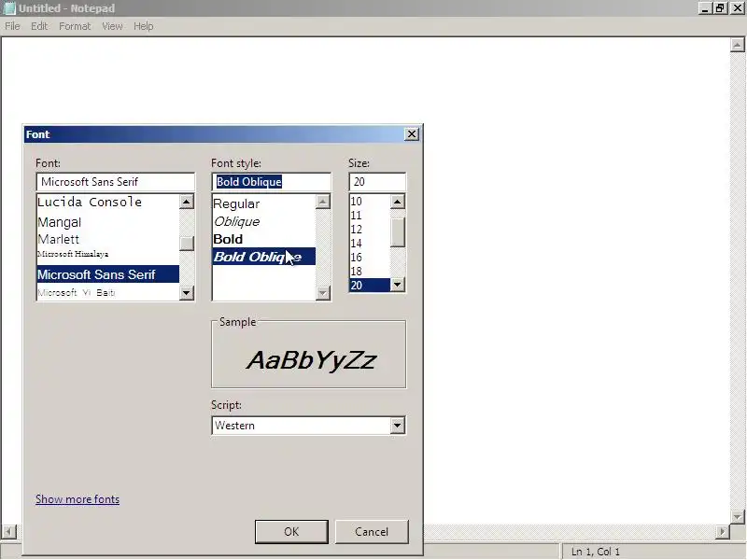Open the Help menu

(144, 26)
